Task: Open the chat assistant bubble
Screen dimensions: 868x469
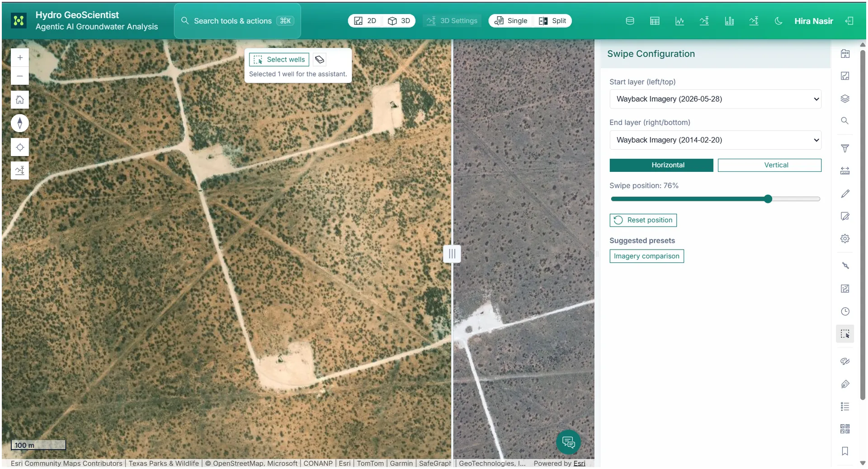Action: tap(568, 442)
